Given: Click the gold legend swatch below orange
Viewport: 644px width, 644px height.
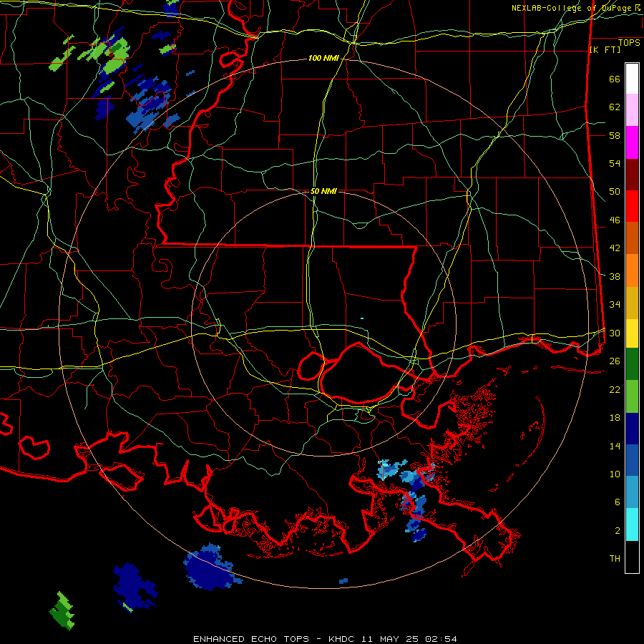Looking at the screenshot, I should click(632, 303).
